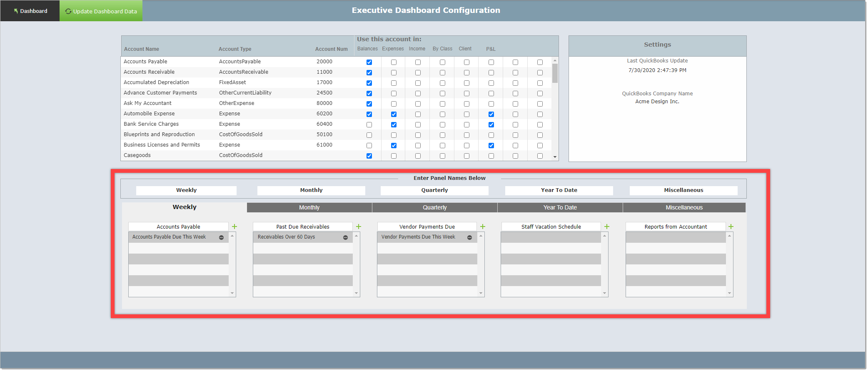
Task: Click accounts list scrollbar up arrow
Action: point(555,60)
